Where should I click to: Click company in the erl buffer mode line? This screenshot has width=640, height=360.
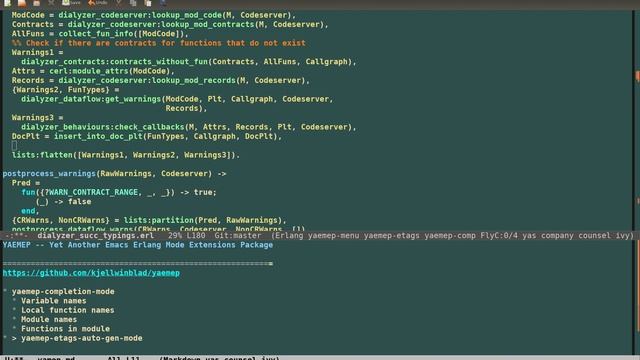pyautogui.click(x=554, y=236)
